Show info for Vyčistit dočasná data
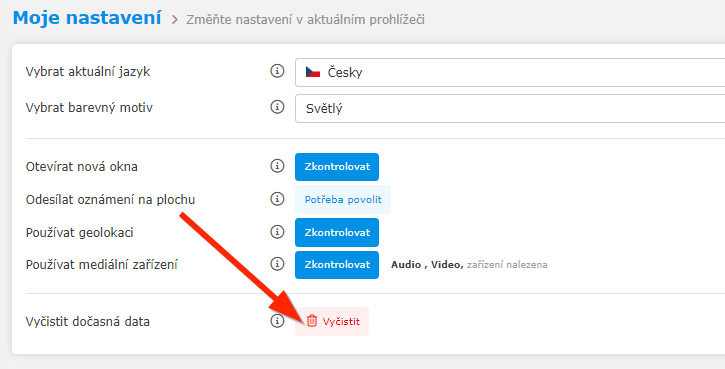 pyautogui.click(x=277, y=321)
